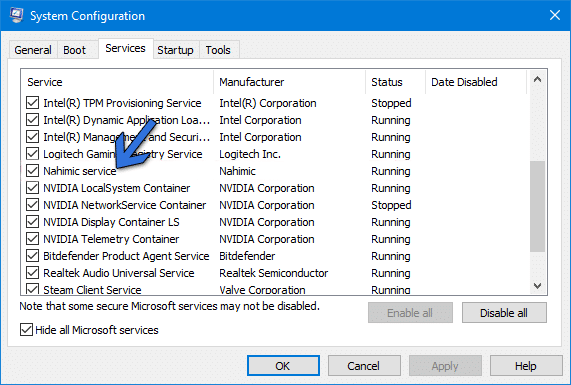The image size is (571, 385).
Task: Click the services list scrollbar thumb
Action: click(x=537, y=206)
